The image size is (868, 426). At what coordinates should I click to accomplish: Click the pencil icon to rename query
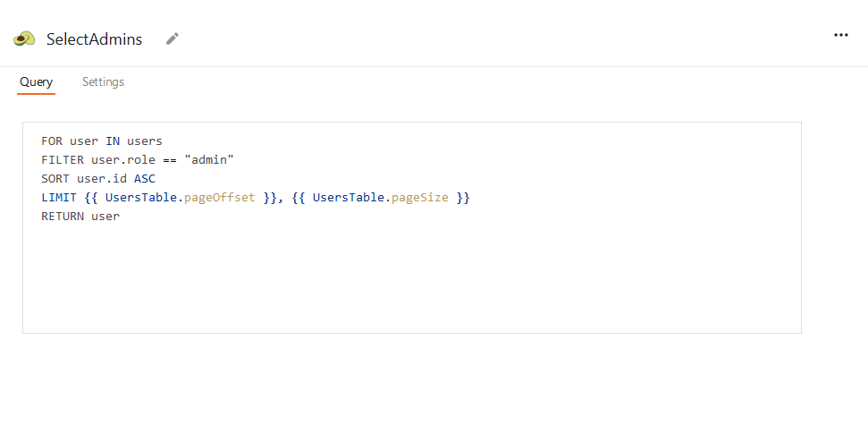pos(173,38)
